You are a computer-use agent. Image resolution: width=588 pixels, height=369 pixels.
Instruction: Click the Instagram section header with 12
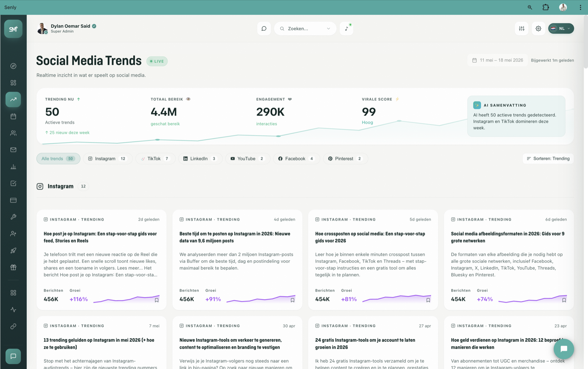[x=62, y=186]
